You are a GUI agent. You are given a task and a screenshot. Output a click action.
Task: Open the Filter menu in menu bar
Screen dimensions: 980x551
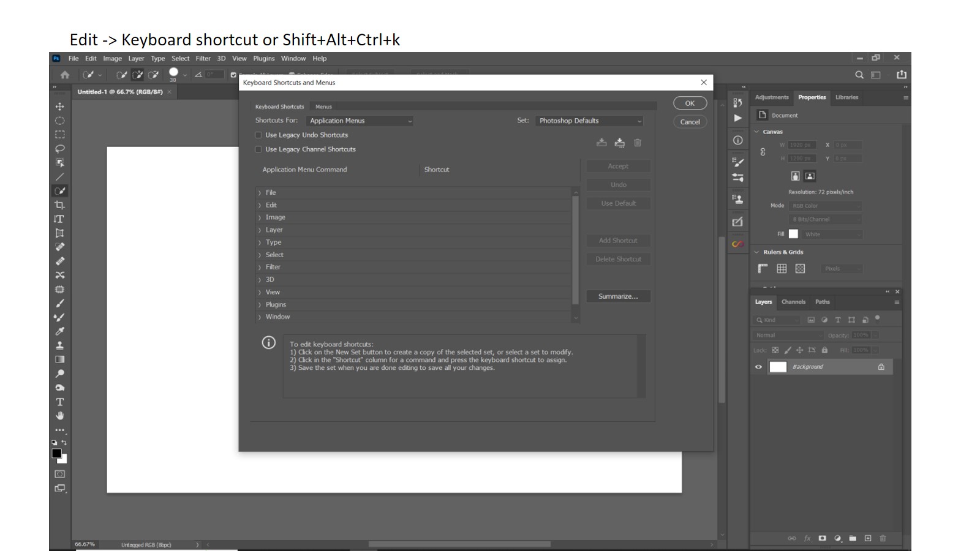[203, 59]
